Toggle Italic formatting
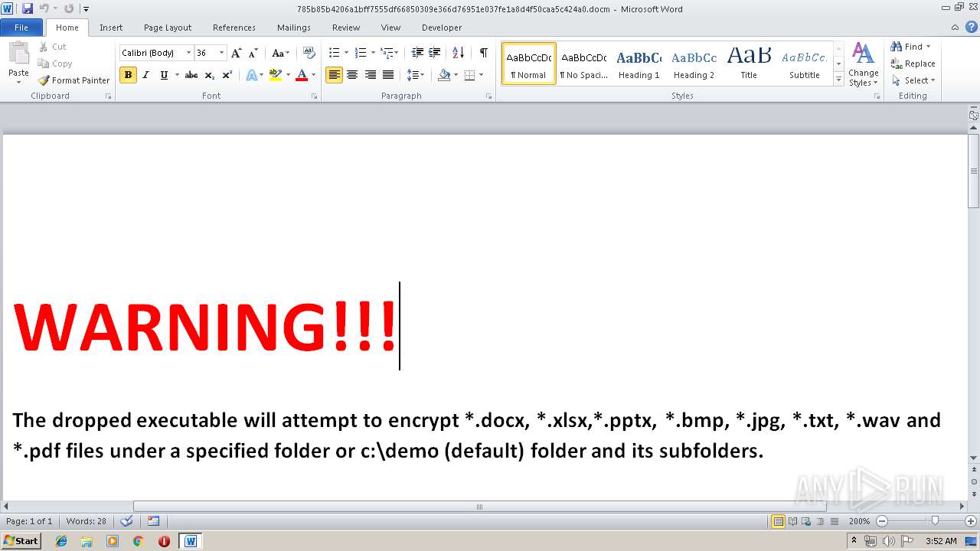This screenshot has height=551, width=980. click(145, 75)
